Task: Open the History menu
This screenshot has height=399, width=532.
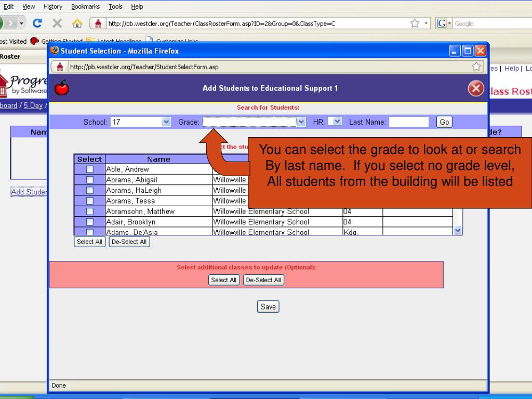Action: 53,6
